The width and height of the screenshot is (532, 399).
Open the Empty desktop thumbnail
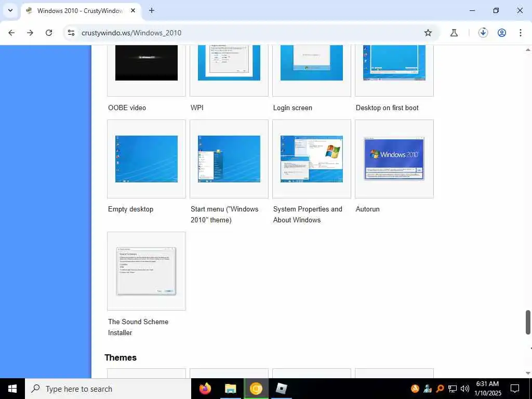[146, 159]
